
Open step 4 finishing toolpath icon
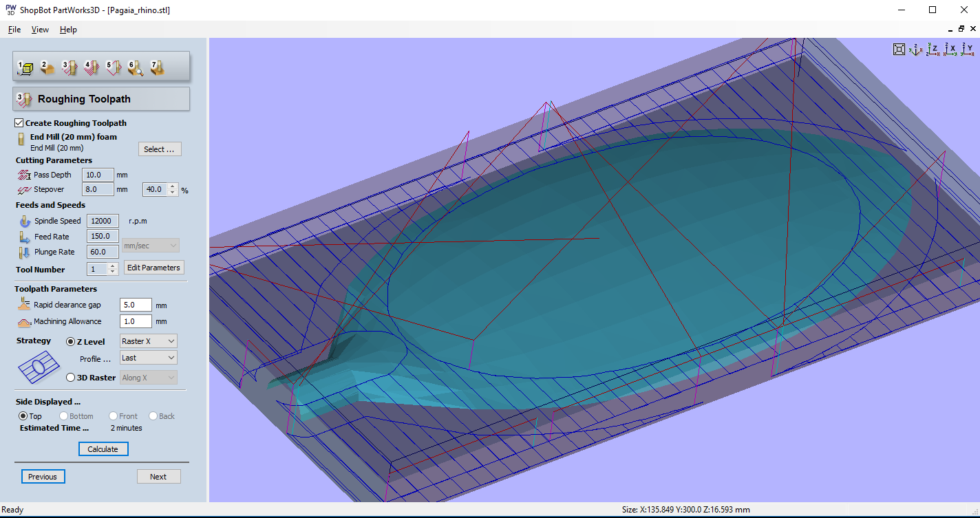(92, 67)
